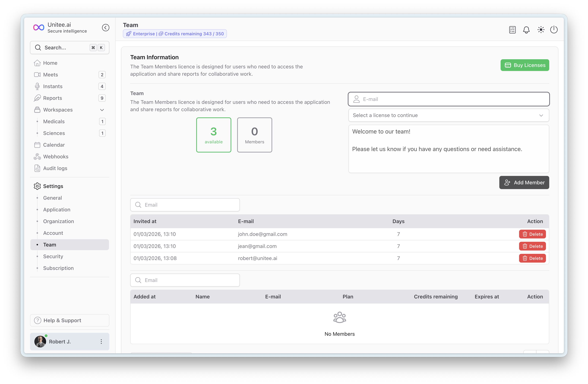
Task: Open Organization settings
Action: [x=69, y=221]
